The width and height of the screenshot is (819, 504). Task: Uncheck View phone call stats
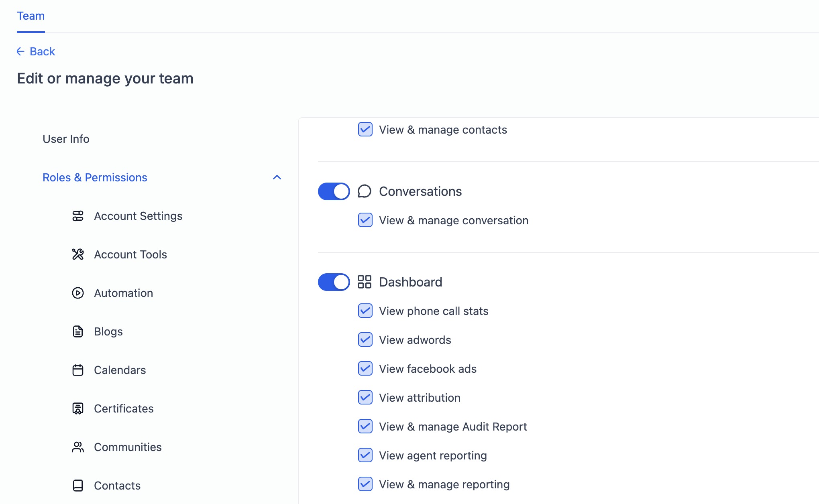tap(365, 311)
